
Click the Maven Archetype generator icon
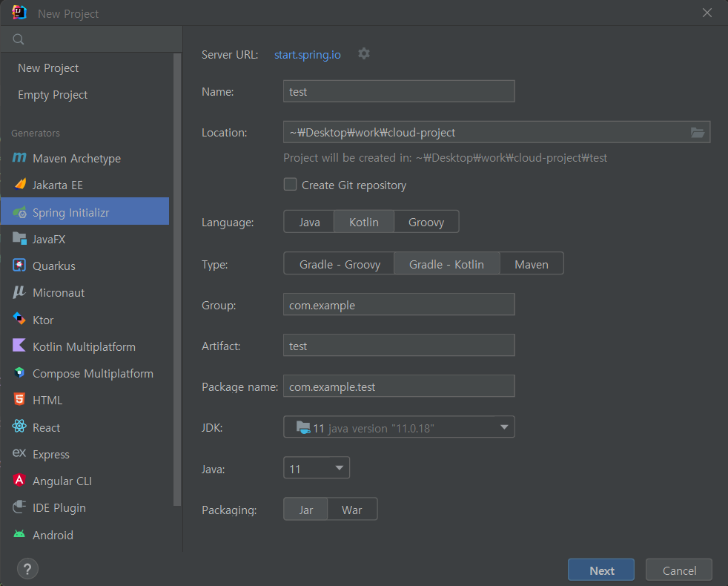19,158
